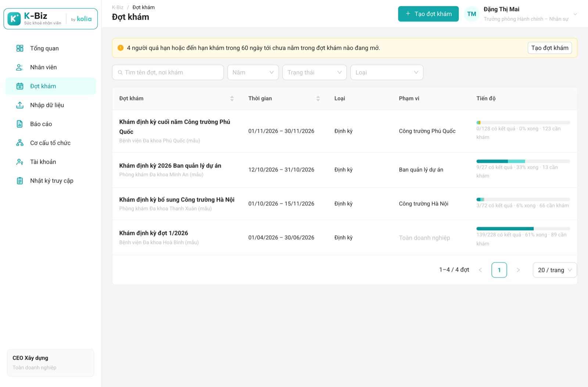Viewport: 588px width, 387px height.
Task: Open Khám định kỳ bổ sung Công trường Hà Nội
Action: click(177, 200)
